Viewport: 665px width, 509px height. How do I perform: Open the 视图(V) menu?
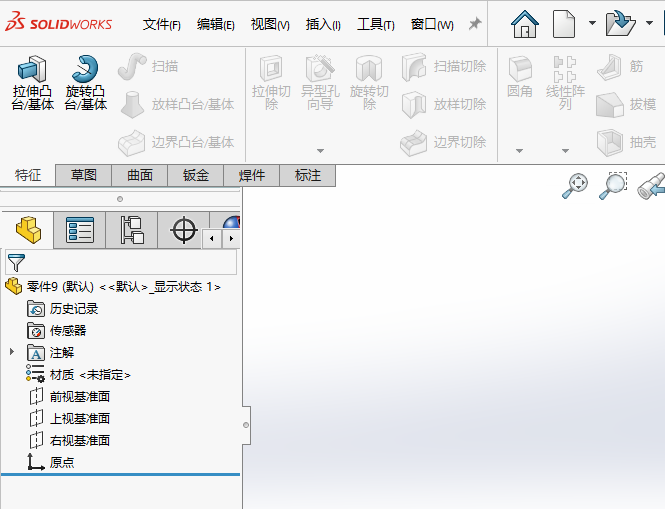point(270,24)
